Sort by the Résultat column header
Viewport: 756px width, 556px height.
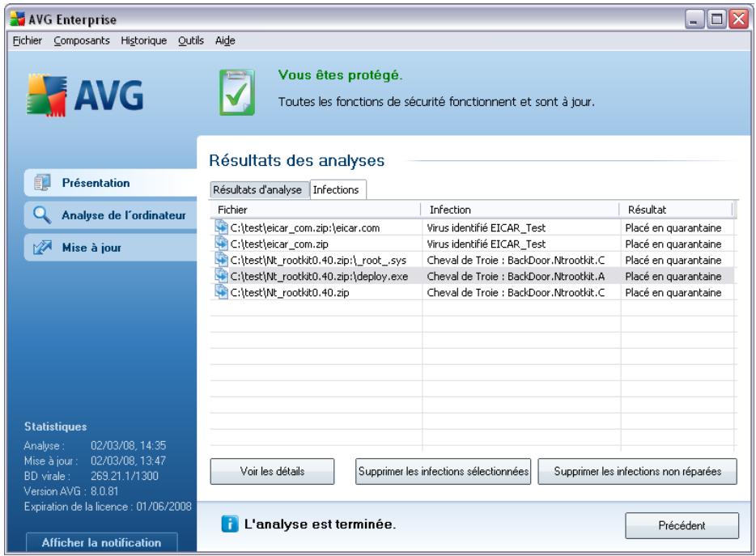(676, 210)
